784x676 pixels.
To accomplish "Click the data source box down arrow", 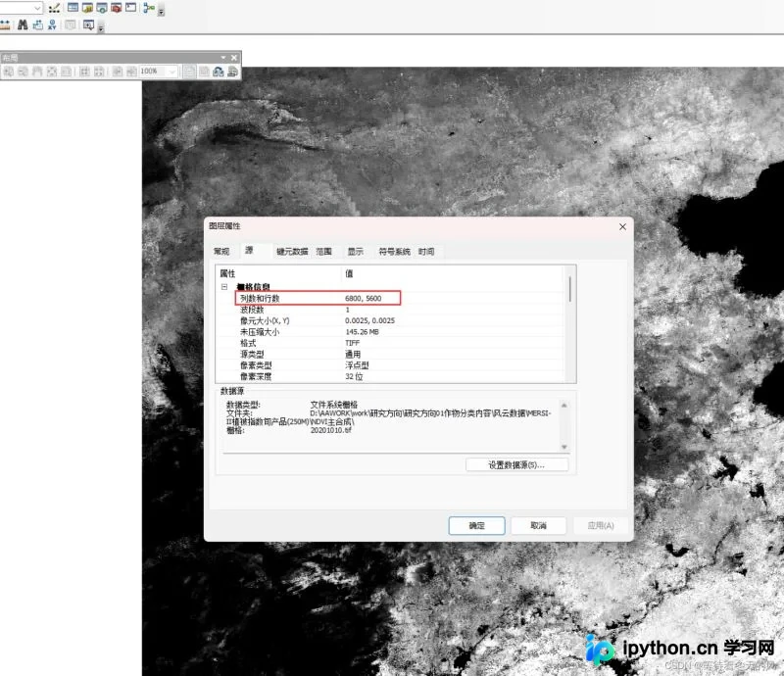I will tap(564, 447).
